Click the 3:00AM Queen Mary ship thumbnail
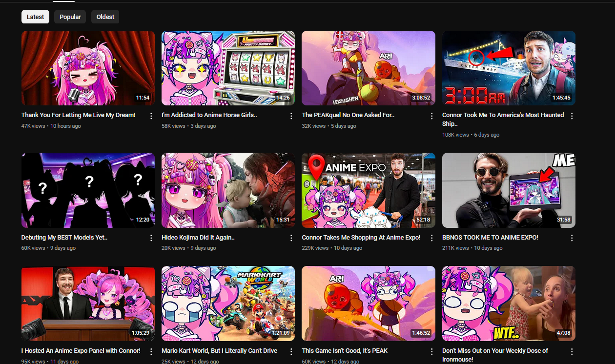 pos(509,68)
